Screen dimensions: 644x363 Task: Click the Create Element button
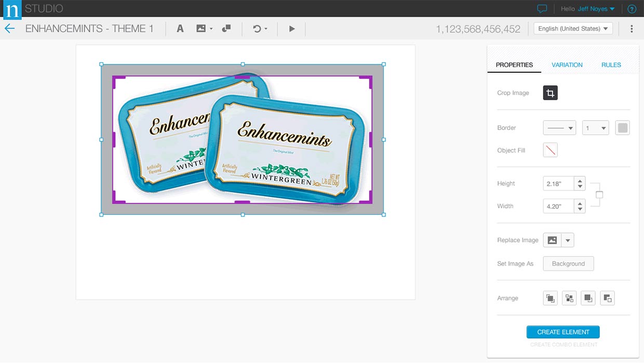point(563,332)
